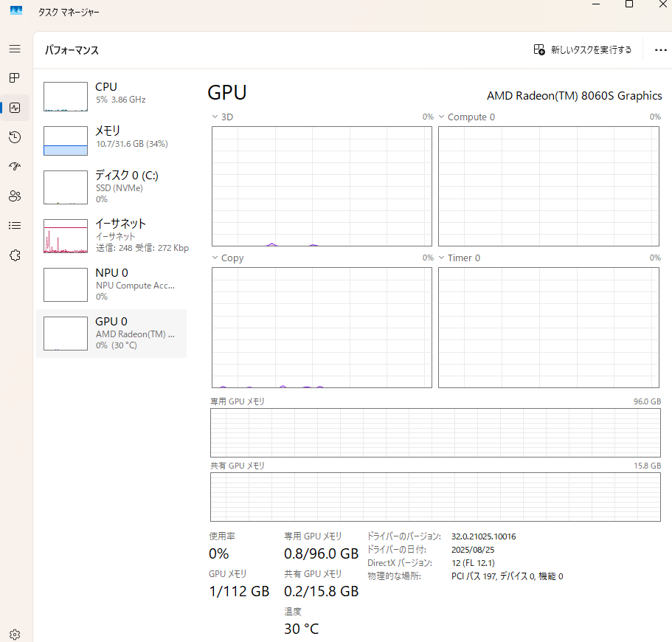This screenshot has height=642, width=672.
Task: Click driver version 32.0.21025.10016
Action: coord(483,536)
